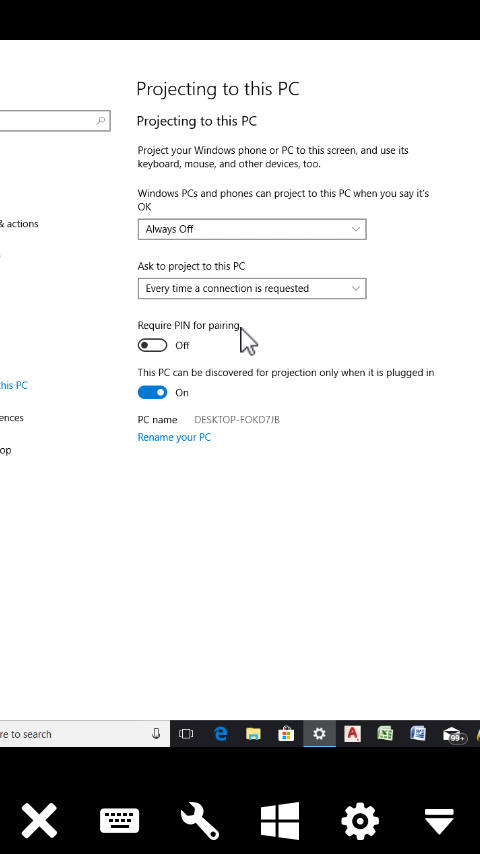Tap the Windows logo button in bottom bar
480x854 pixels.
280,820
